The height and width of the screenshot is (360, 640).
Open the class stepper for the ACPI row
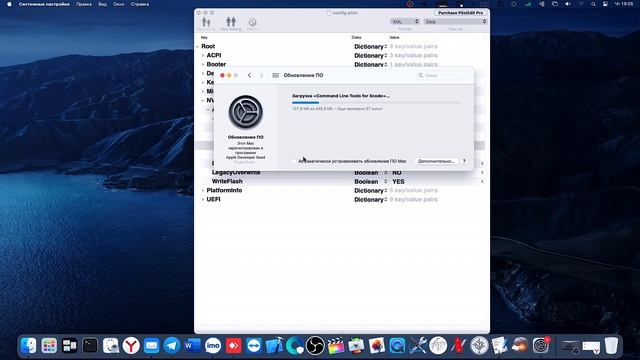386,56
